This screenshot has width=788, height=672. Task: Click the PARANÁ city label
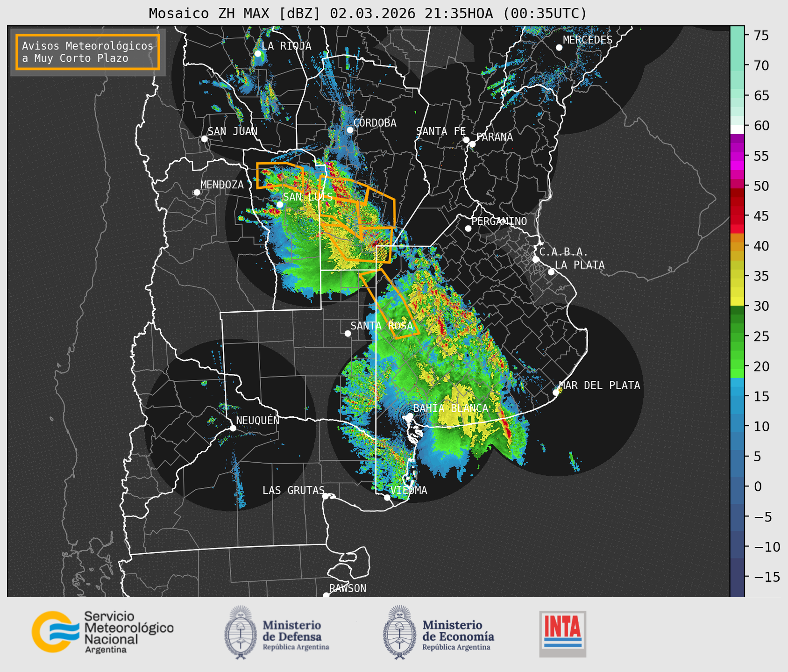point(494,137)
